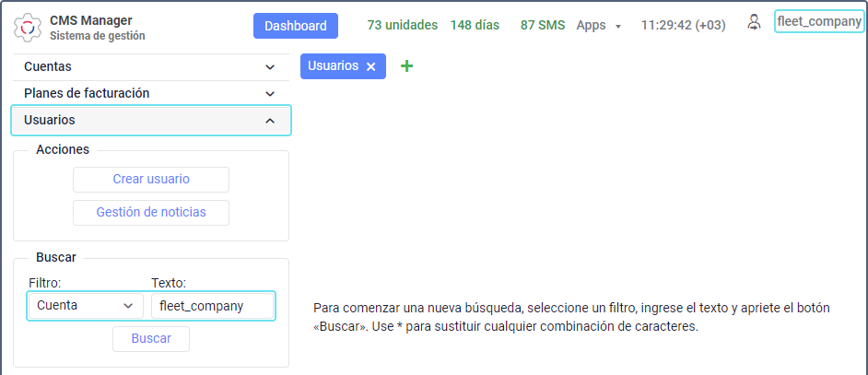The image size is (868, 375).
Task: Expand the Planes de facturación section
Action: (150, 93)
